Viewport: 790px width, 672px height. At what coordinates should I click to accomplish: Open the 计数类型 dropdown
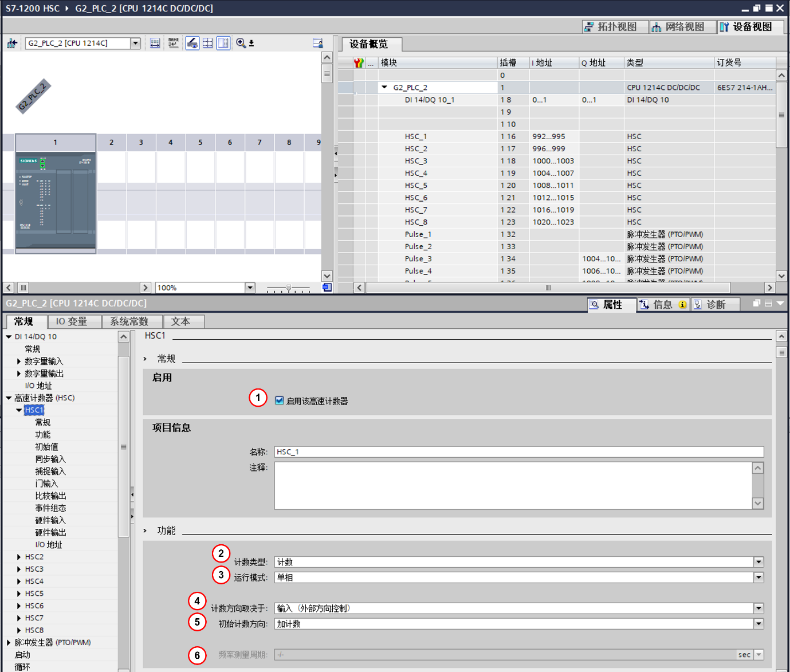point(758,562)
